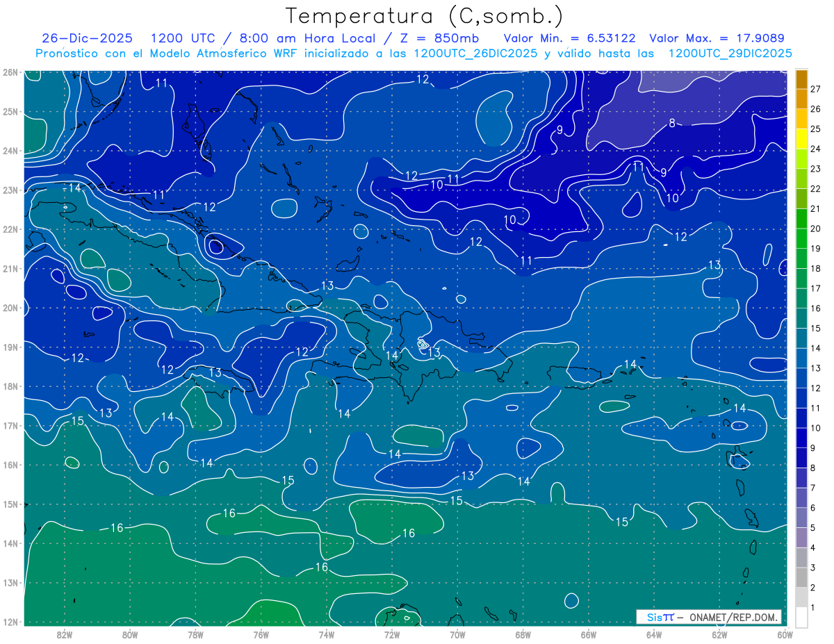Click longitude axis label '60W'
The image size is (834, 644).
[785, 634]
